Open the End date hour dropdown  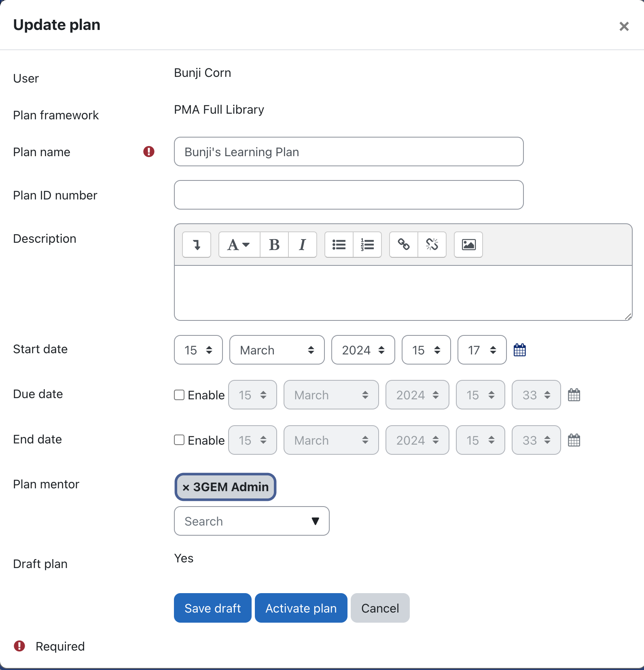coord(481,440)
